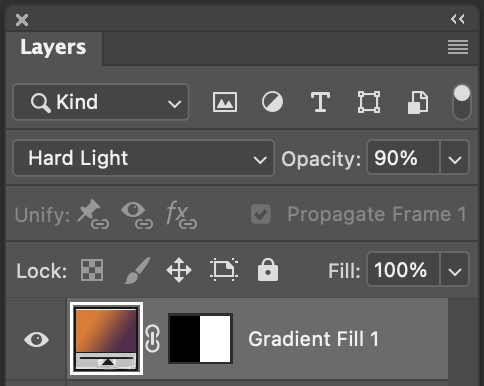Lock image pixels brush icon
The width and height of the screenshot is (484, 386).
(137, 270)
